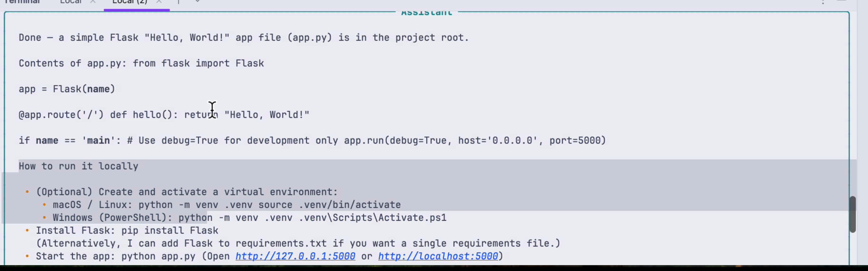Click the 'if name == main' line

click(x=312, y=140)
